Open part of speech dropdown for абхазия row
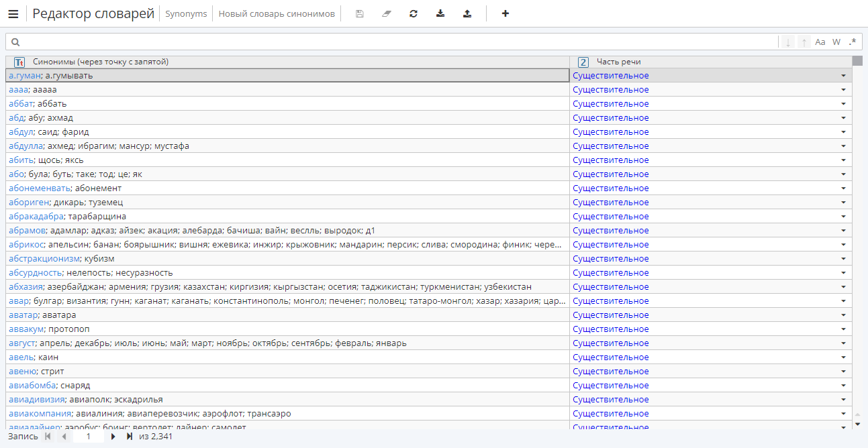This screenshot has height=448, width=868. click(844, 287)
